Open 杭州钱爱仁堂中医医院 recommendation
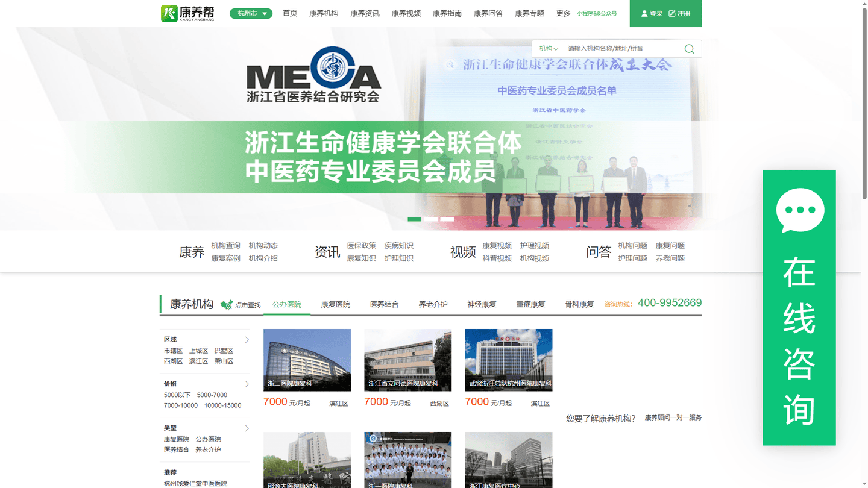Viewport: 868px width, 488px height. click(195, 483)
